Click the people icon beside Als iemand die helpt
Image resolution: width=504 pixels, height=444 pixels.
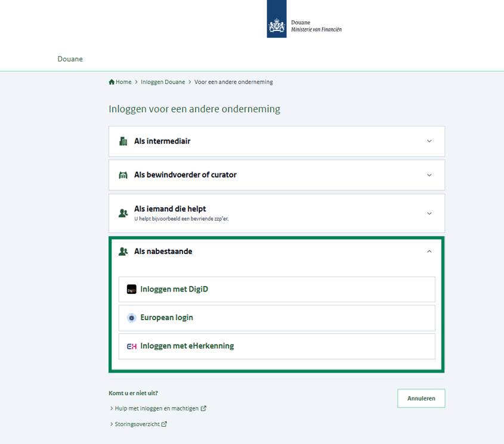pos(123,213)
